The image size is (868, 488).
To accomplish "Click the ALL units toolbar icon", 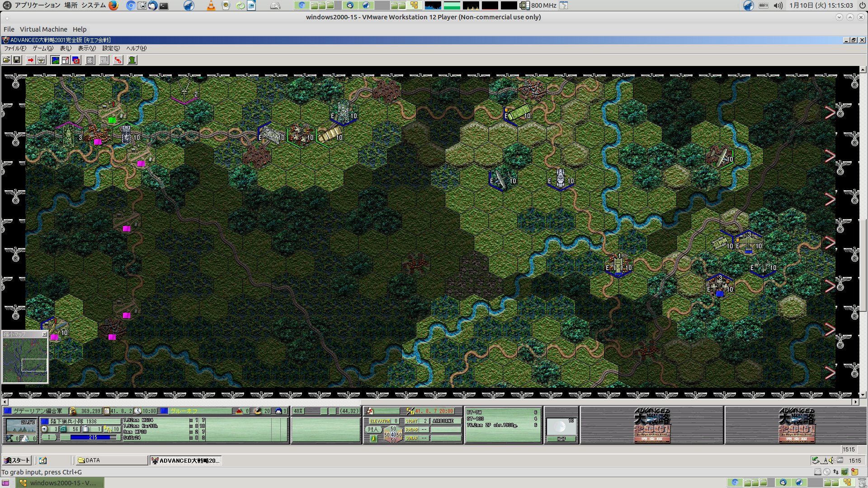I will point(104,60).
